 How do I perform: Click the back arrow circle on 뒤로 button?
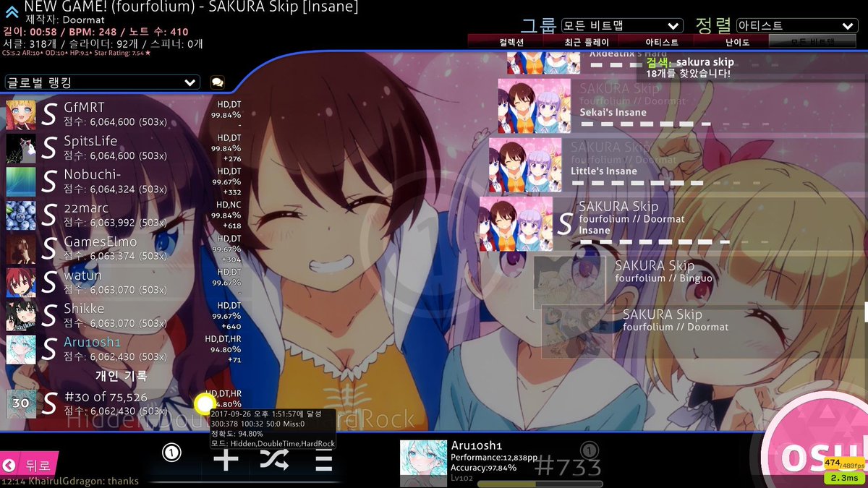point(9,465)
